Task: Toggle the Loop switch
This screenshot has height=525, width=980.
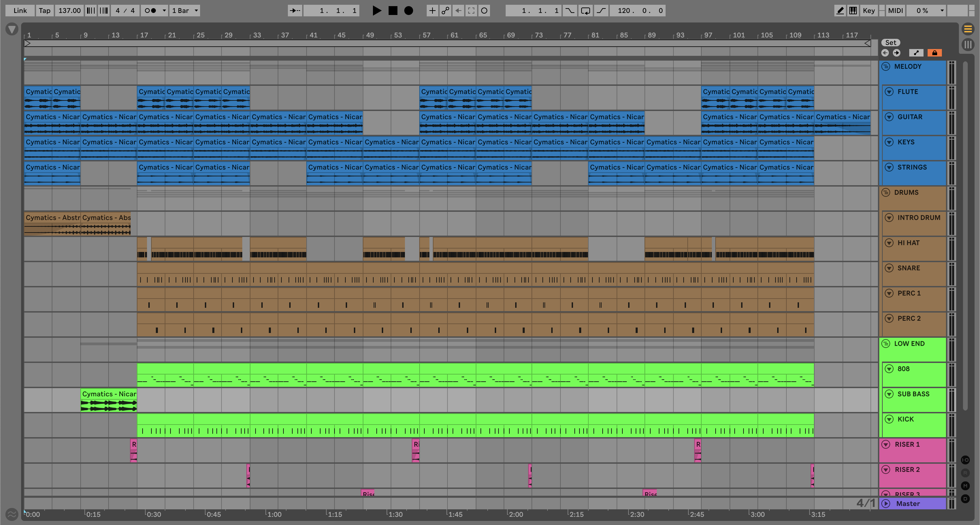Action: tap(586, 11)
